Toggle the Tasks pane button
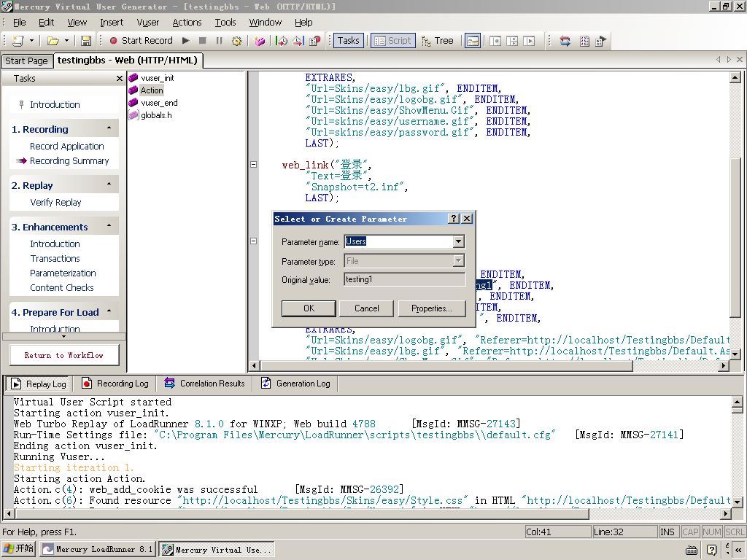Screen dimensions: 747x560 (x=348, y=41)
